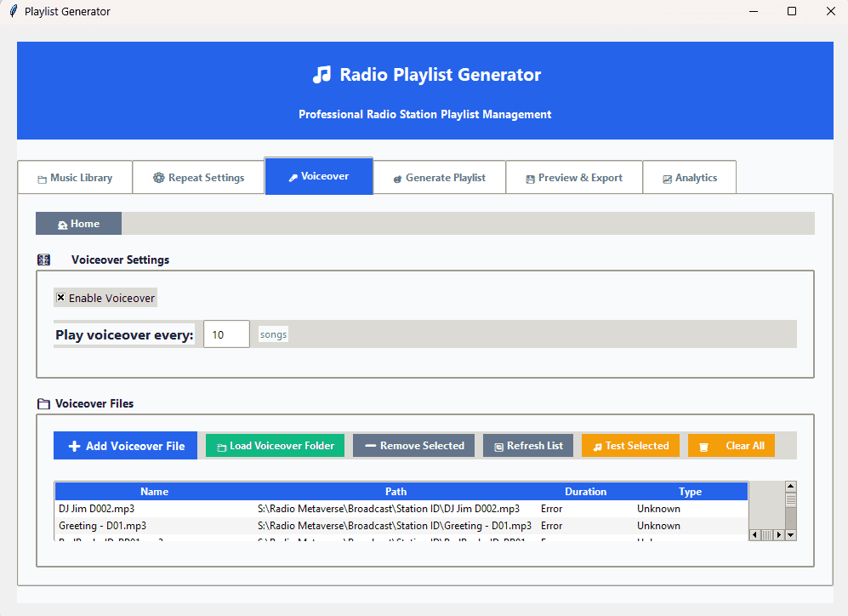Click the folder icon next to Voiceover Files heading

tap(43, 403)
